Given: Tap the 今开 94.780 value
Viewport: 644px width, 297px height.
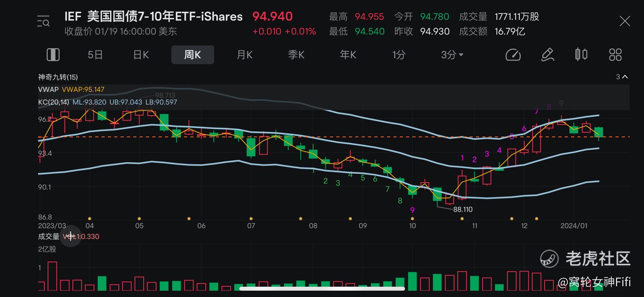Looking at the screenshot, I should click(x=435, y=17).
